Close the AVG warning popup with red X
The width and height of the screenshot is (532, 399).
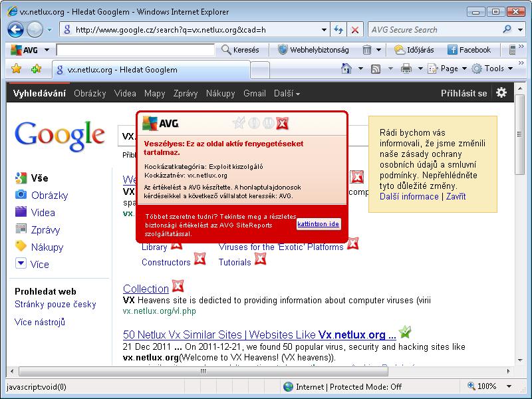282,123
